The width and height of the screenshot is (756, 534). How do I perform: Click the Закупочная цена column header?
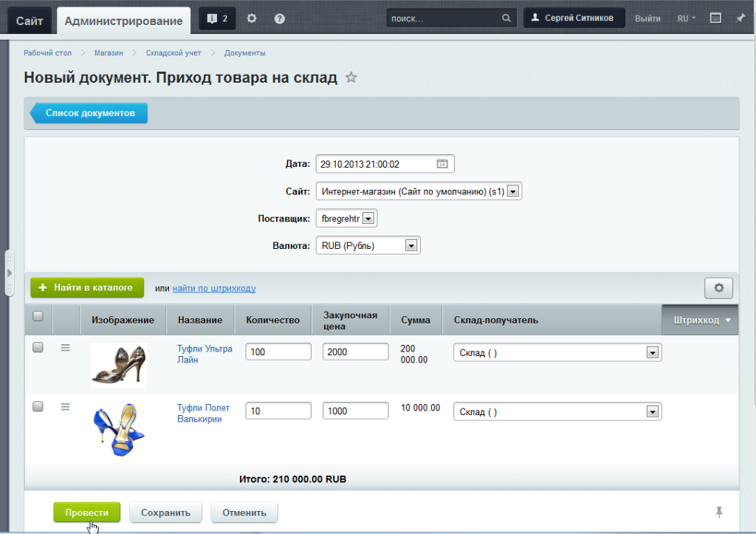351,321
